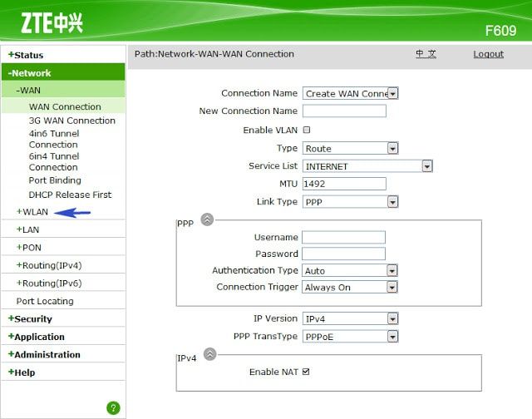The image size is (532, 419).
Task: Open the Link Type dropdown
Action: pyautogui.click(x=351, y=202)
